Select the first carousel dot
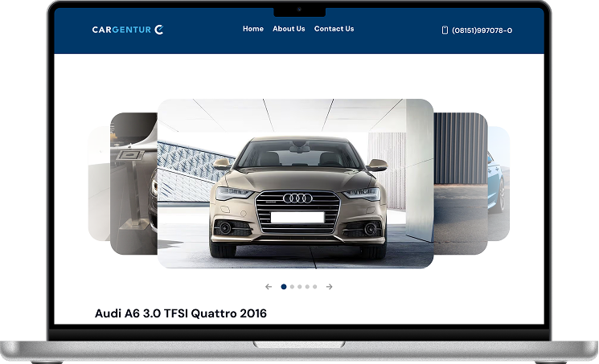This screenshot has height=364, width=599. click(284, 287)
